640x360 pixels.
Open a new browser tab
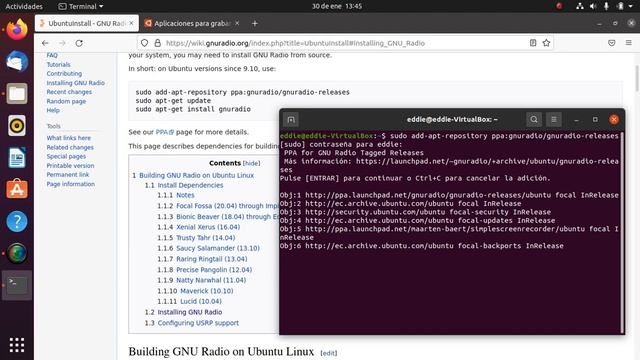pos(255,24)
